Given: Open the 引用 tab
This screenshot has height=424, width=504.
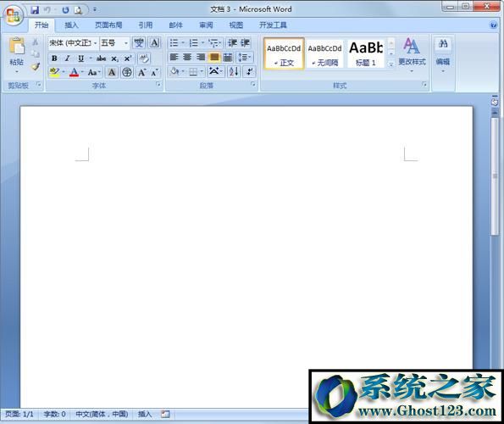Looking at the screenshot, I should [x=146, y=25].
